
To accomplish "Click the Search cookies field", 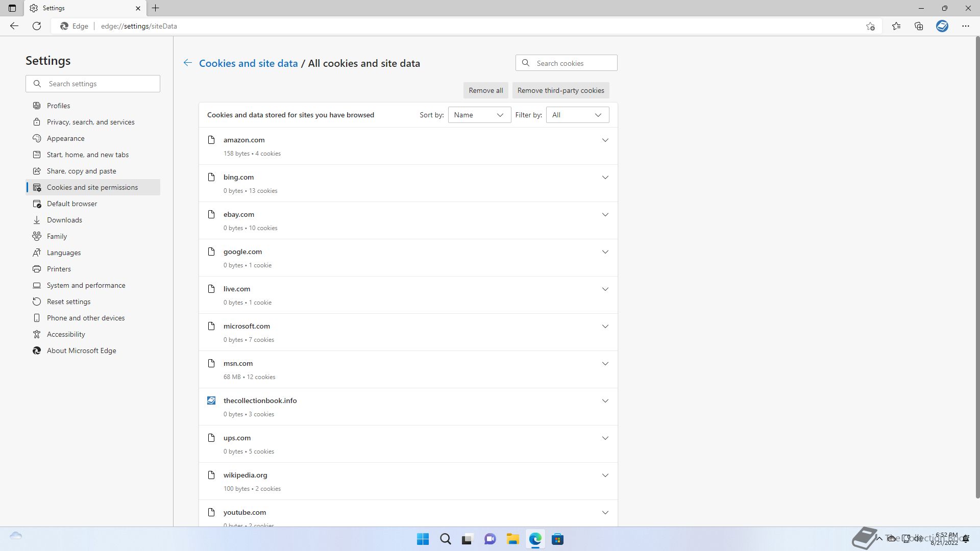I will coord(567,63).
